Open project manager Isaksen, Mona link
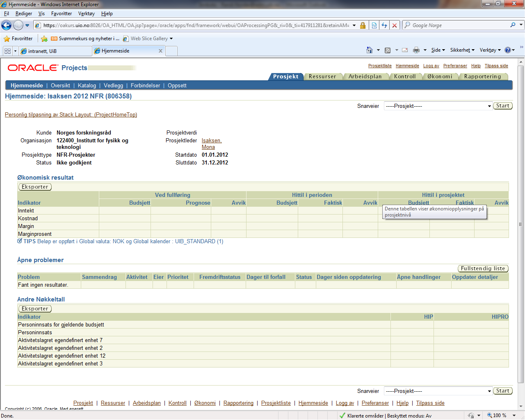This screenshot has width=525, height=420. (x=212, y=144)
